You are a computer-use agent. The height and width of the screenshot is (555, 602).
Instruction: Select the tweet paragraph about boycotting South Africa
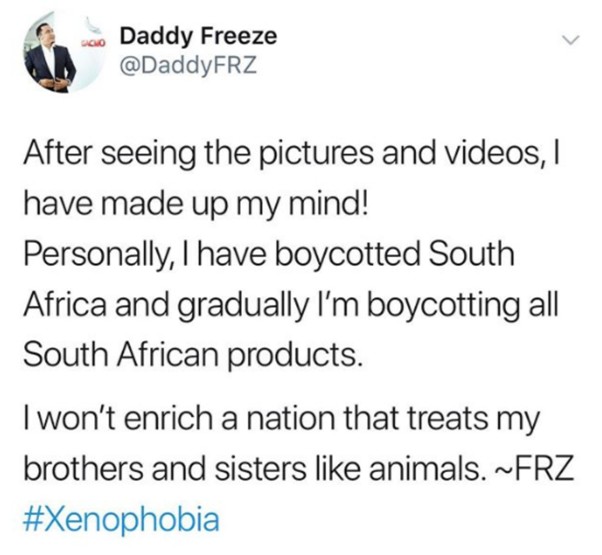pos(291,254)
